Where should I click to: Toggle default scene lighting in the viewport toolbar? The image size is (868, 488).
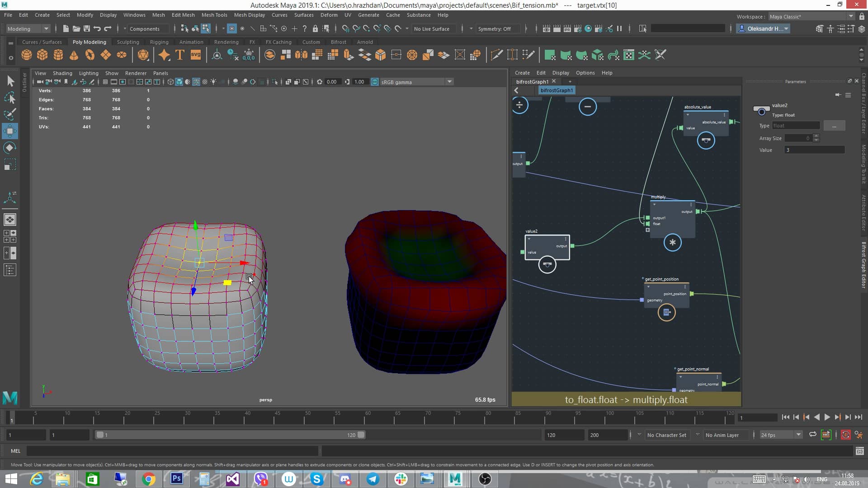(x=213, y=82)
